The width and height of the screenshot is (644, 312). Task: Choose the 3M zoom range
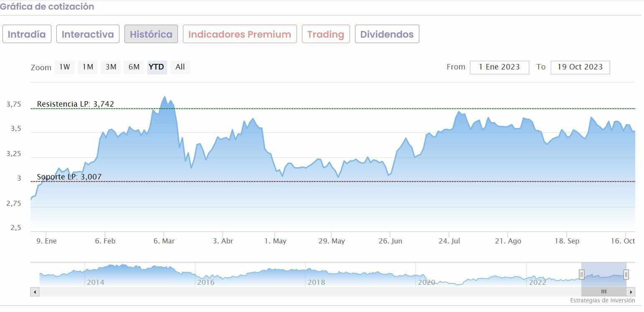point(111,67)
